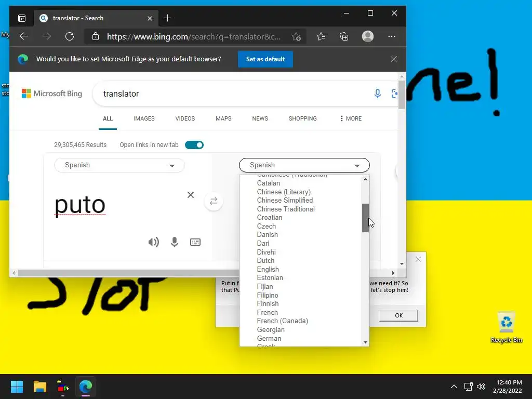This screenshot has width=532, height=399.
Task: Choose French as target language
Action: coord(268,312)
